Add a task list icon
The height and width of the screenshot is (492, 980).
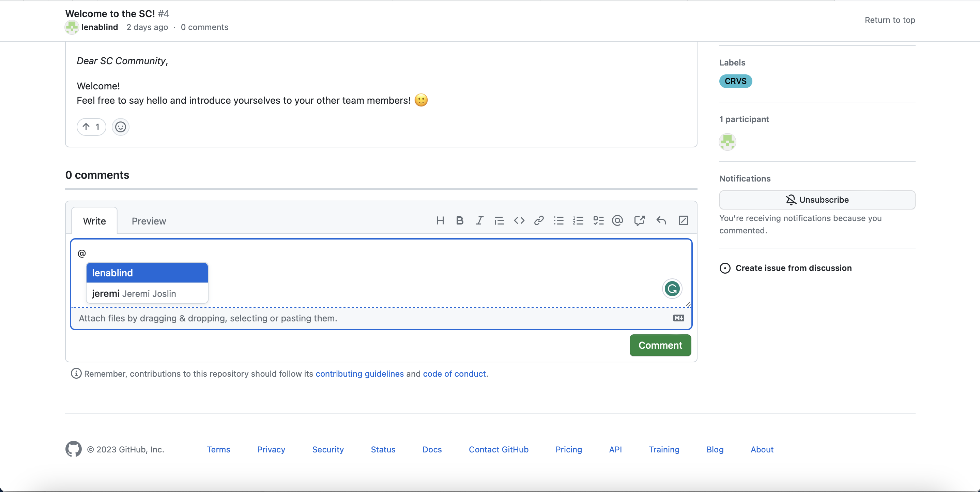(x=598, y=220)
